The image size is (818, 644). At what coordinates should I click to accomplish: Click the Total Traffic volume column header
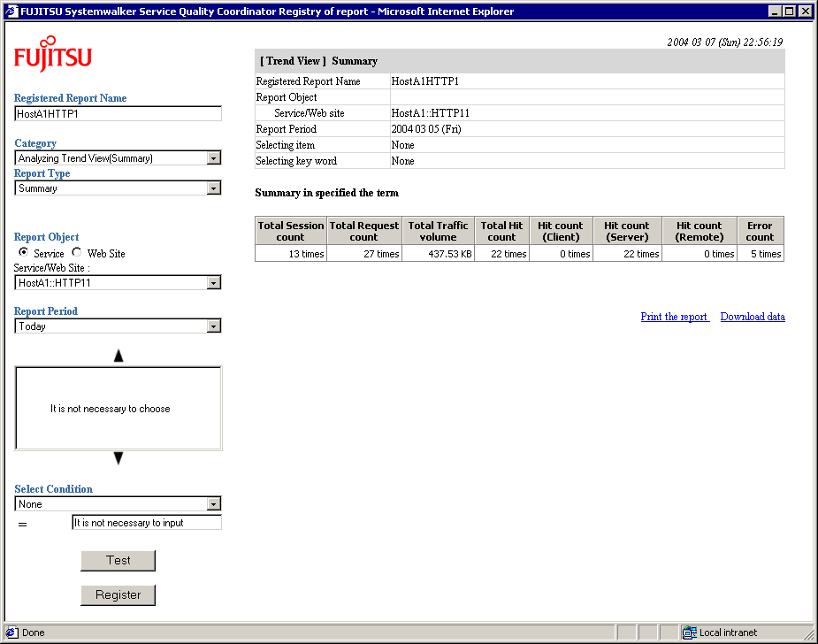[439, 231]
